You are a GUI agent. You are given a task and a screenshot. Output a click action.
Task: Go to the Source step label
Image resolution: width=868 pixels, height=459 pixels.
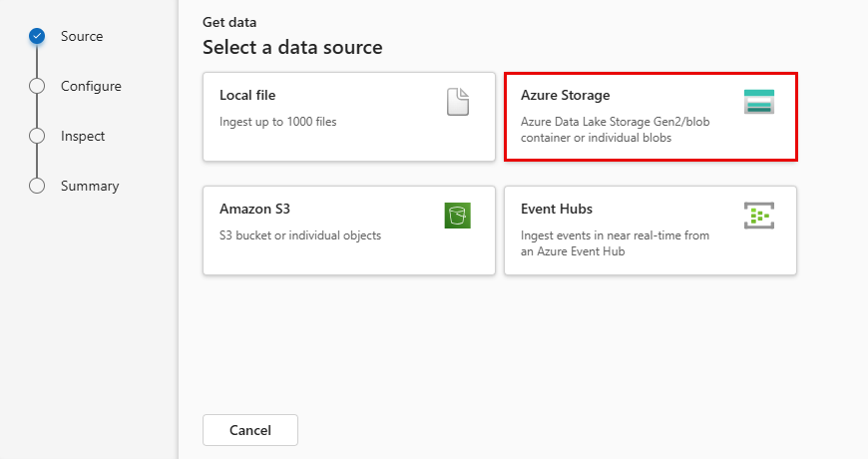point(82,36)
